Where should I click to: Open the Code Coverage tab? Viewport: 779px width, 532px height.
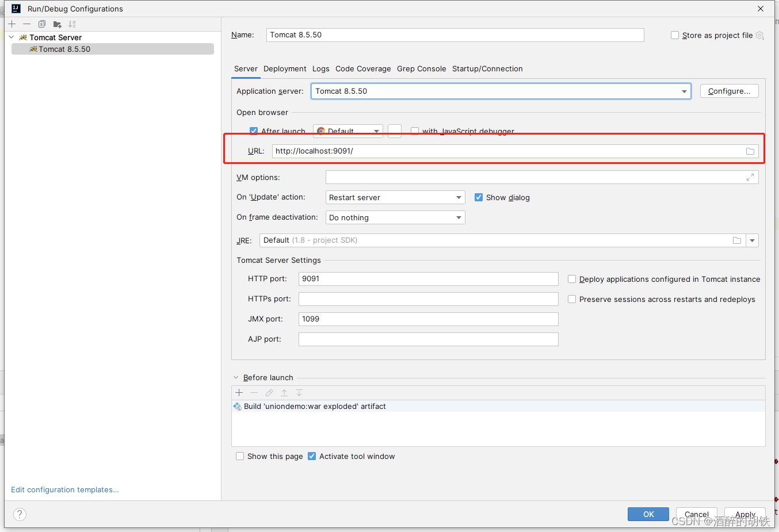click(363, 68)
